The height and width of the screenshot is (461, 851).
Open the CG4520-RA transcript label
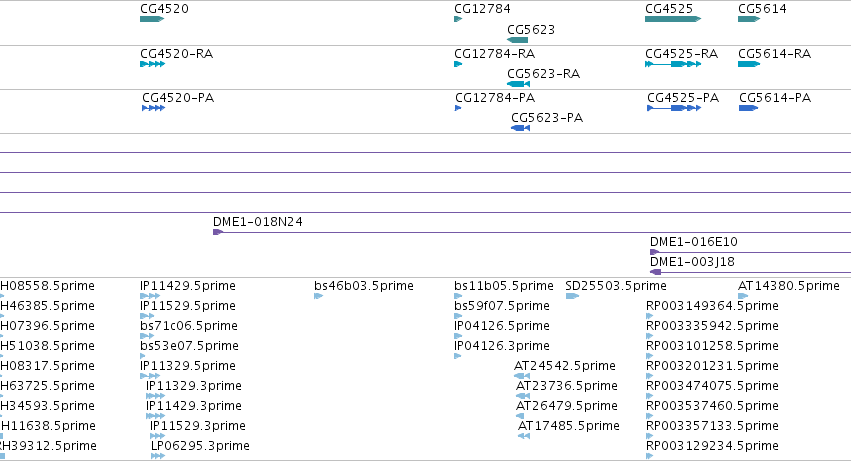(176, 54)
